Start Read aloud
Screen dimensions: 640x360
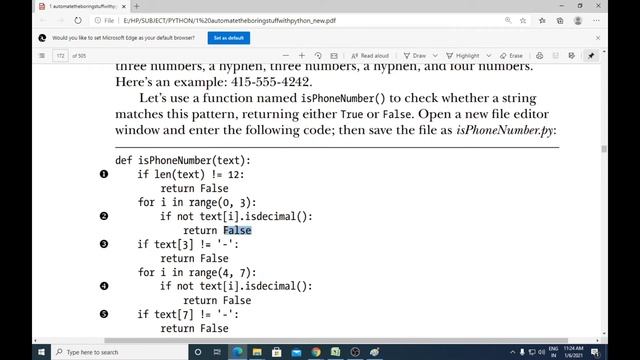pyautogui.click(x=370, y=56)
